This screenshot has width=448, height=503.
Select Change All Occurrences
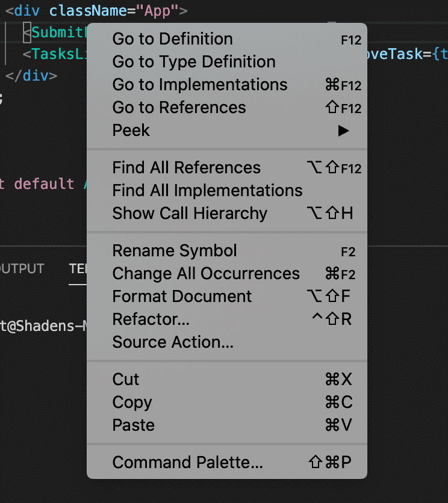(205, 274)
